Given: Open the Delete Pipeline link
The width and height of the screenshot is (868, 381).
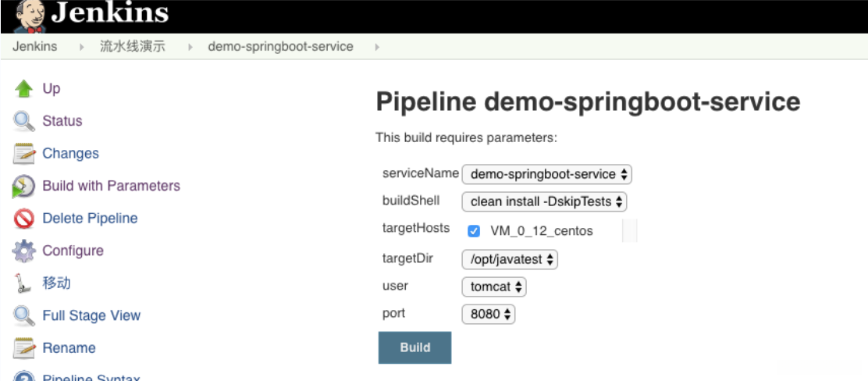Looking at the screenshot, I should tap(90, 219).
